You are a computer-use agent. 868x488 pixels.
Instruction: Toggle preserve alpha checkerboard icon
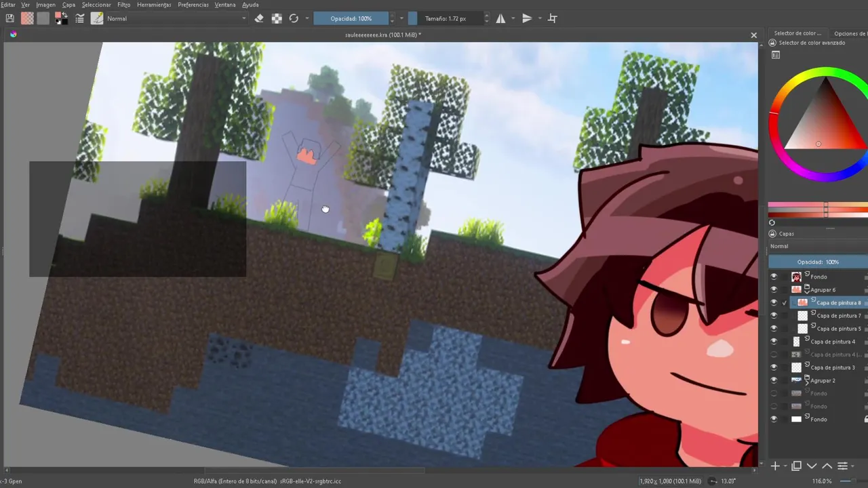[x=277, y=19]
